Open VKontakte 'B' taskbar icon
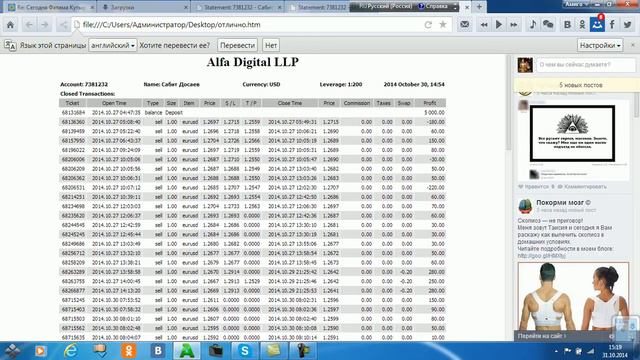The image size is (640, 360). (x=158, y=351)
